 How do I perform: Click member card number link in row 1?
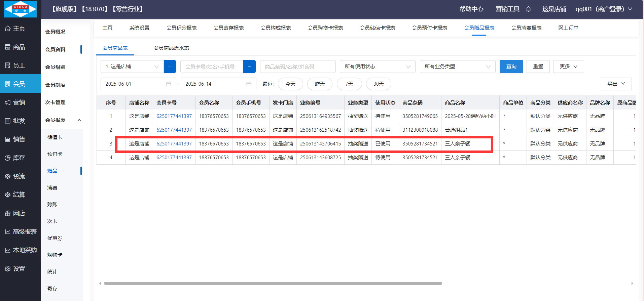point(174,116)
